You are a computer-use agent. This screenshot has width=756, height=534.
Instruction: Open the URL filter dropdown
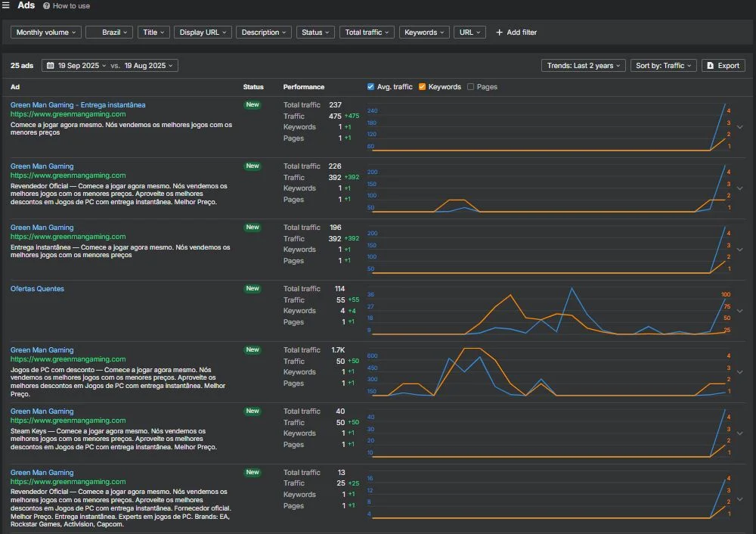pos(469,33)
